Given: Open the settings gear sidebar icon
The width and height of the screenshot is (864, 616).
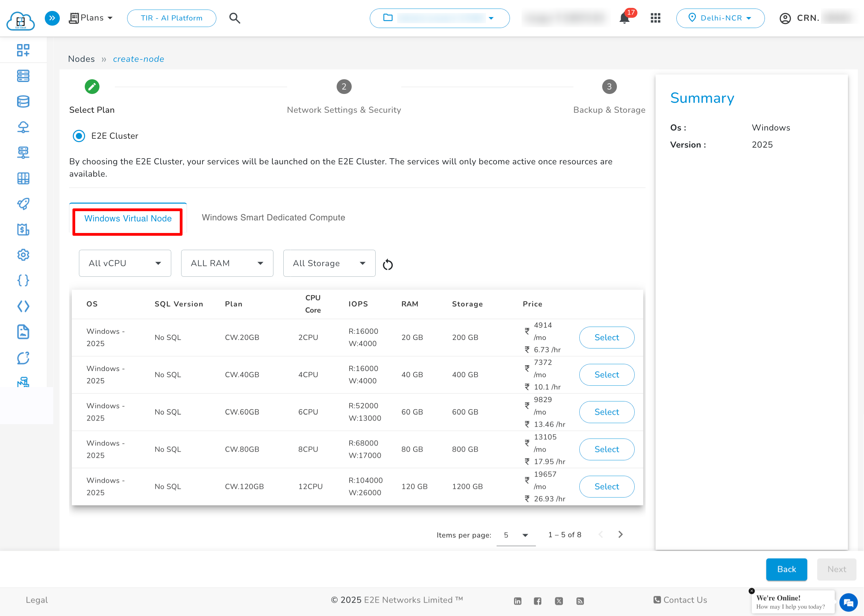Looking at the screenshot, I should click(23, 255).
